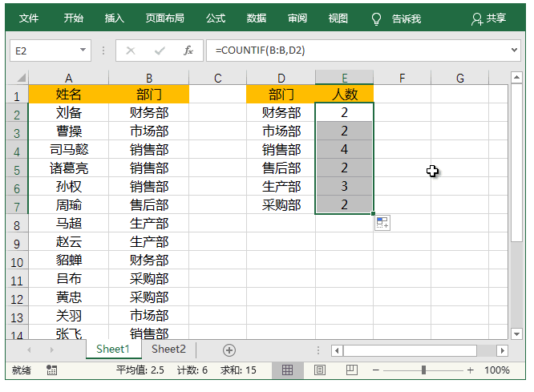The height and width of the screenshot is (392, 534).
Task: Select column G header
Action: [x=459, y=78]
